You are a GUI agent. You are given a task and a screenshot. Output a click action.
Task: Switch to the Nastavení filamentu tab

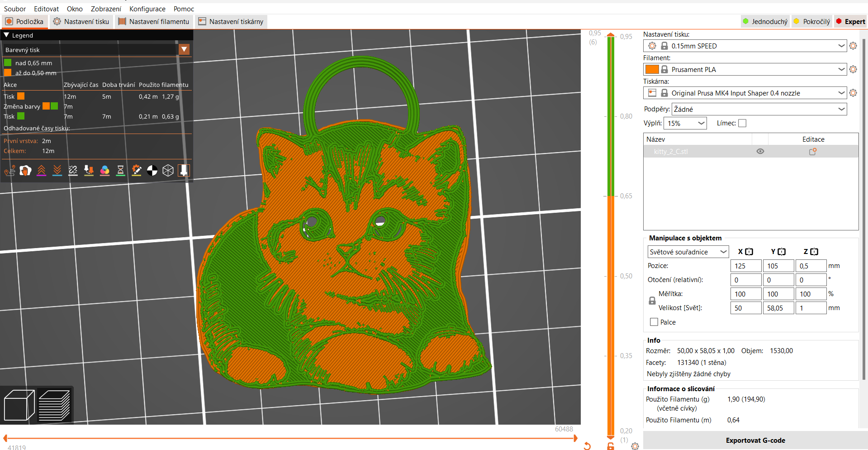click(x=154, y=21)
